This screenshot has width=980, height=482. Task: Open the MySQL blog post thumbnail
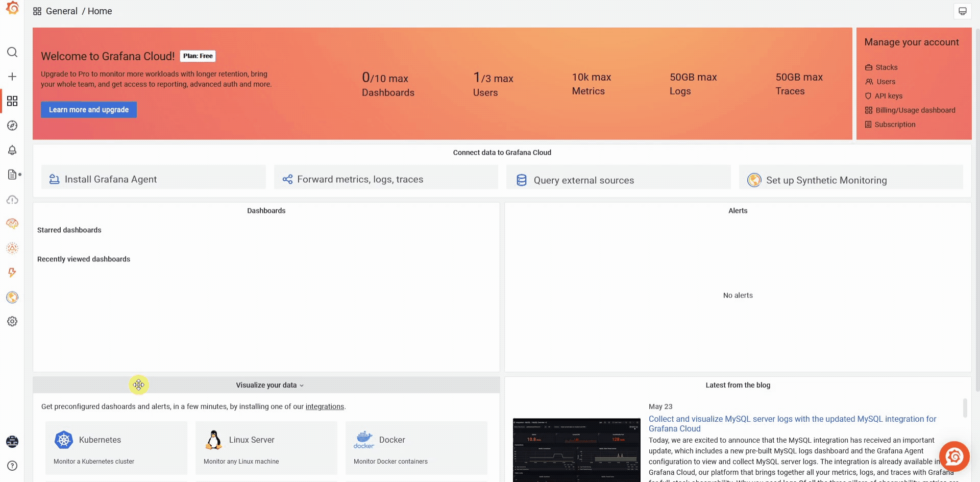[576, 450]
